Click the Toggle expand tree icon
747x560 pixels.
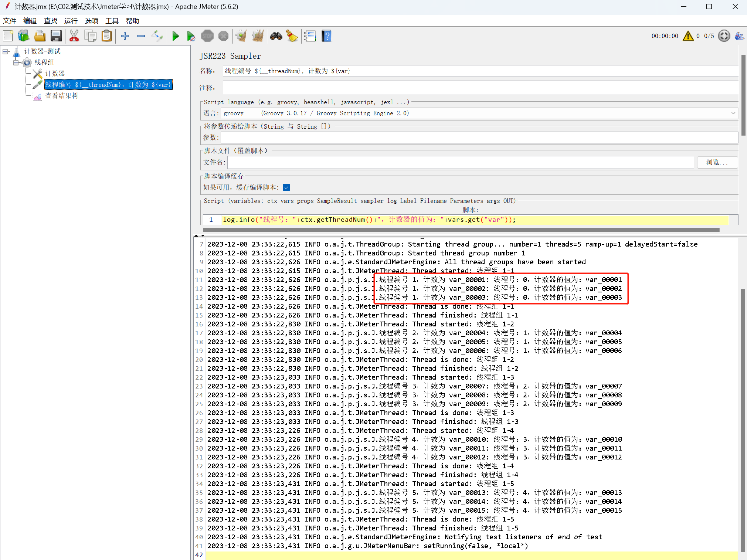pos(157,36)
